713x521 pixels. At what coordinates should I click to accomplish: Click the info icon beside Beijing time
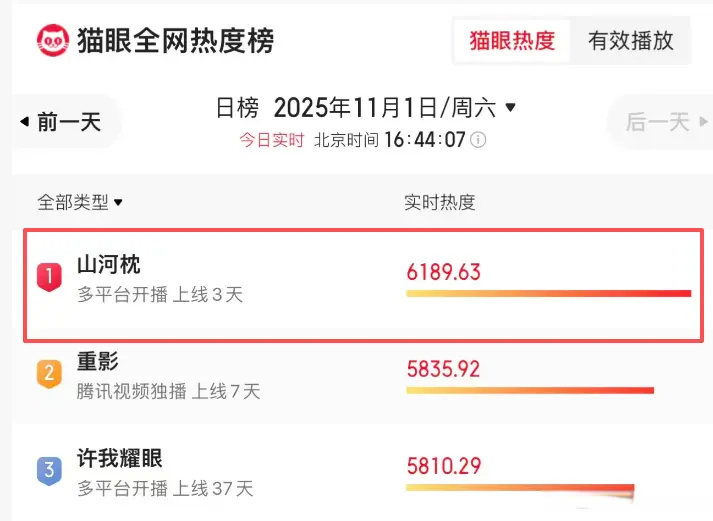pyautogui.click(x=478, y=140)
